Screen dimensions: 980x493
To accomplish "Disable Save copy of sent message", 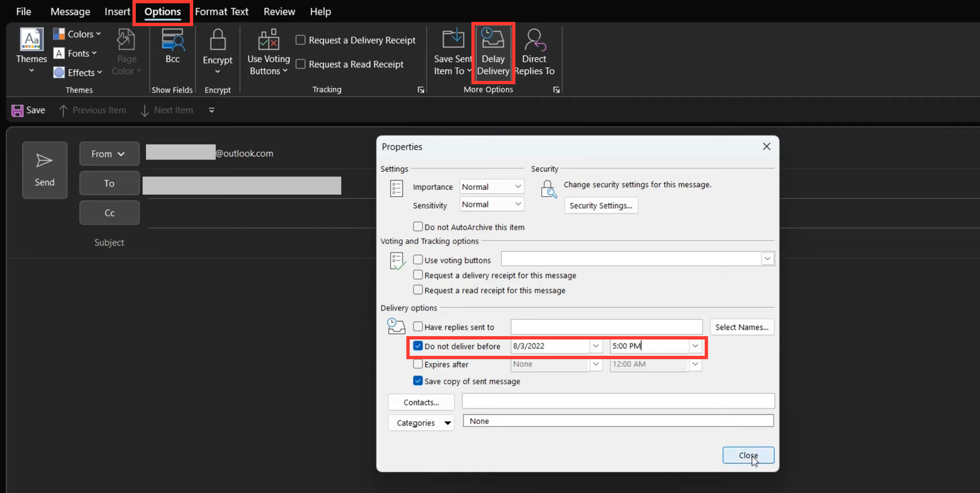I will tap(417, 381).
